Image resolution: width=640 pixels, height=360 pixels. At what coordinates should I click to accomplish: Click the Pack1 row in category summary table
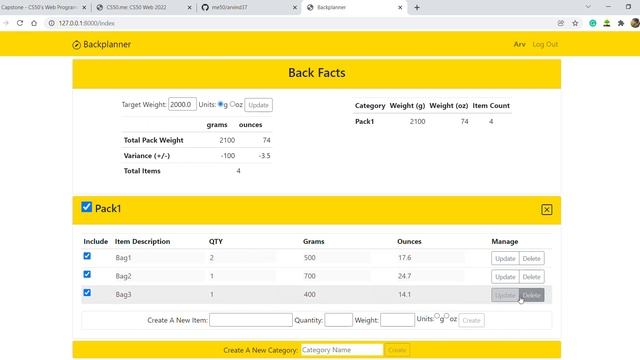[x=432, y=121]
